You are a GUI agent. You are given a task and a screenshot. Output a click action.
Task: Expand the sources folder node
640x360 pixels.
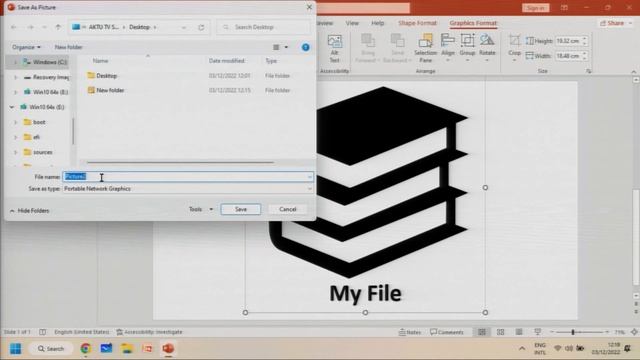click(16, 152)
